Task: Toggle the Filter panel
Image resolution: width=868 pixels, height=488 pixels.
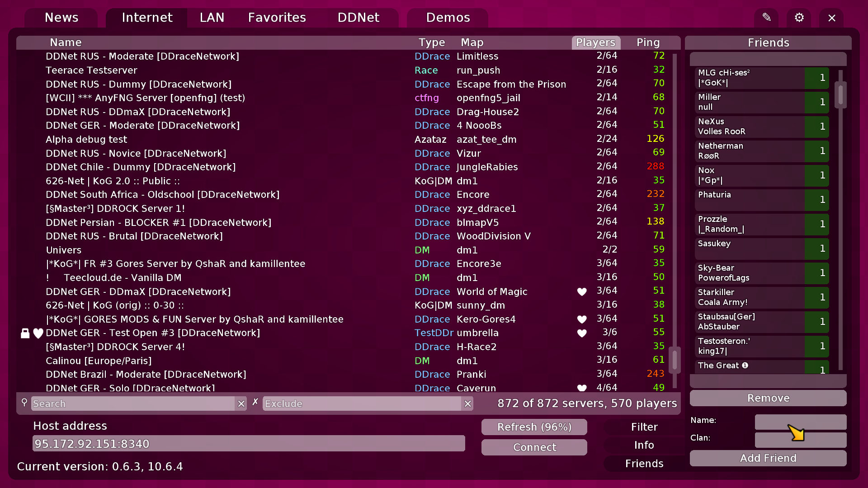Action: coord(644,427)
